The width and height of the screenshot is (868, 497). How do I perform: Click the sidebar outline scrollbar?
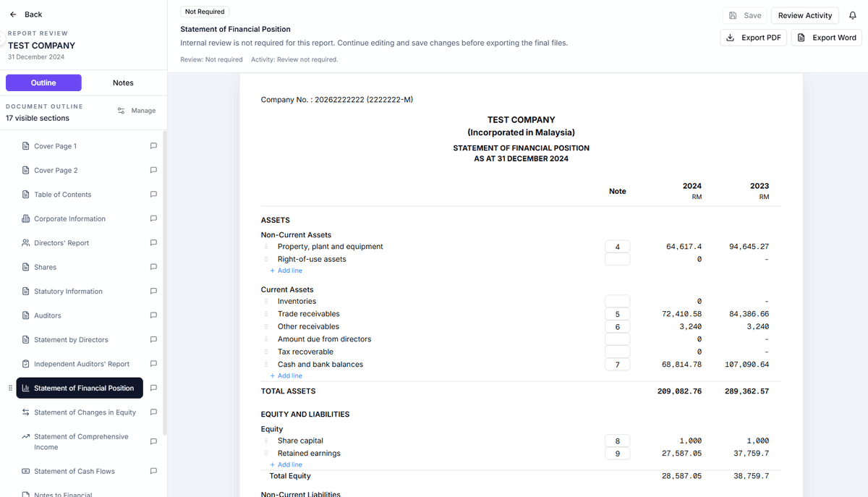click(x=164, y=282)
